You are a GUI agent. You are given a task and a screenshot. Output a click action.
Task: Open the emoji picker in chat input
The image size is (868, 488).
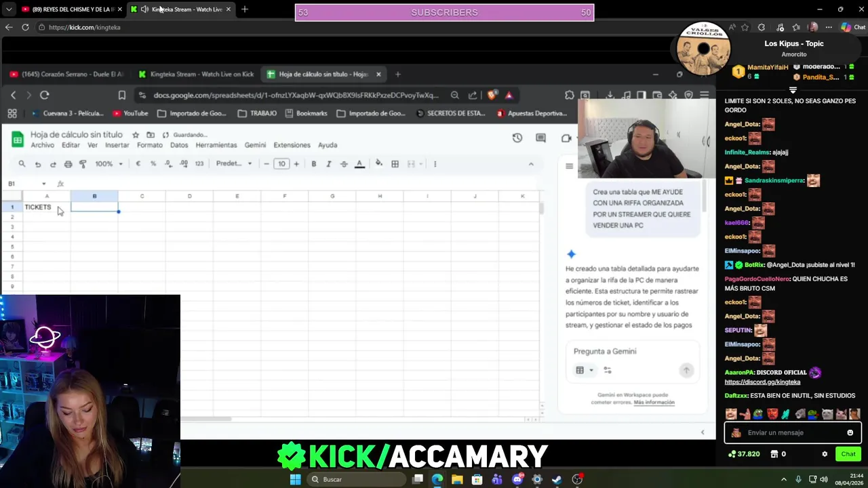(x=850, y=432)
